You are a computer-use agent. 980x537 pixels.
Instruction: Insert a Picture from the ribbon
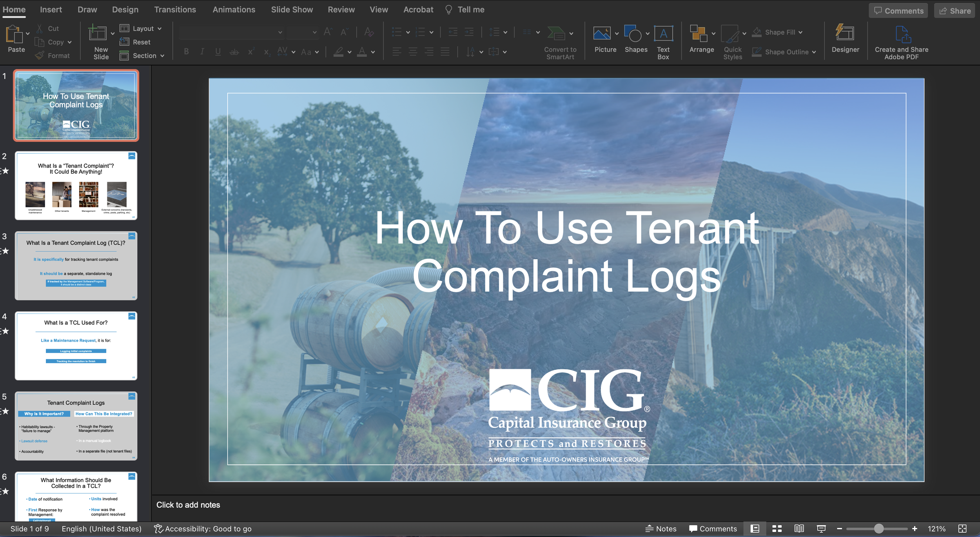pos(602,35)
